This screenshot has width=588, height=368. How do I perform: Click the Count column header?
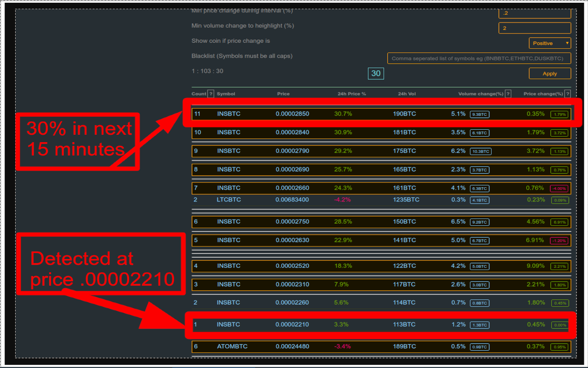tap(199, 94)
